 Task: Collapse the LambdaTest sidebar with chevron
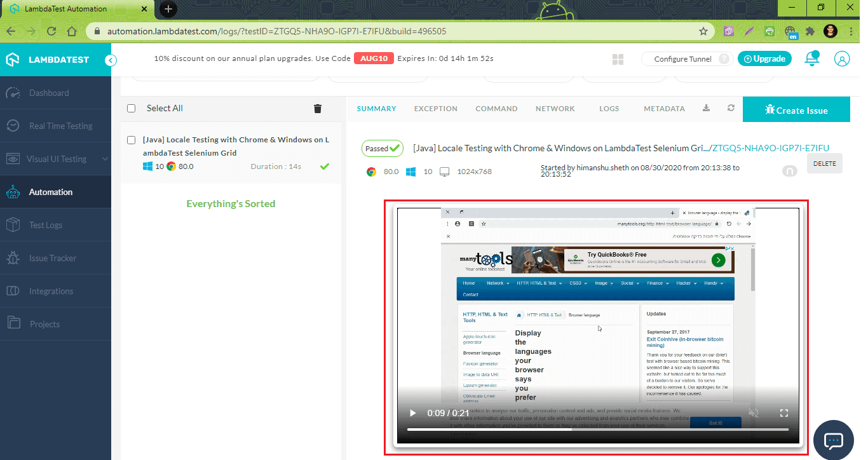point(109,59)
